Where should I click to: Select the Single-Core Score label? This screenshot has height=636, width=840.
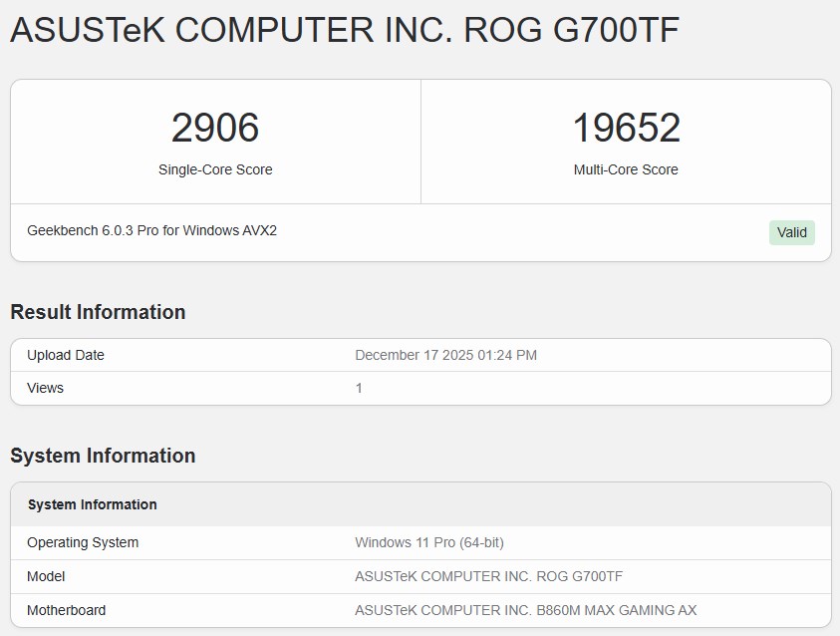[x=215, y=169]
